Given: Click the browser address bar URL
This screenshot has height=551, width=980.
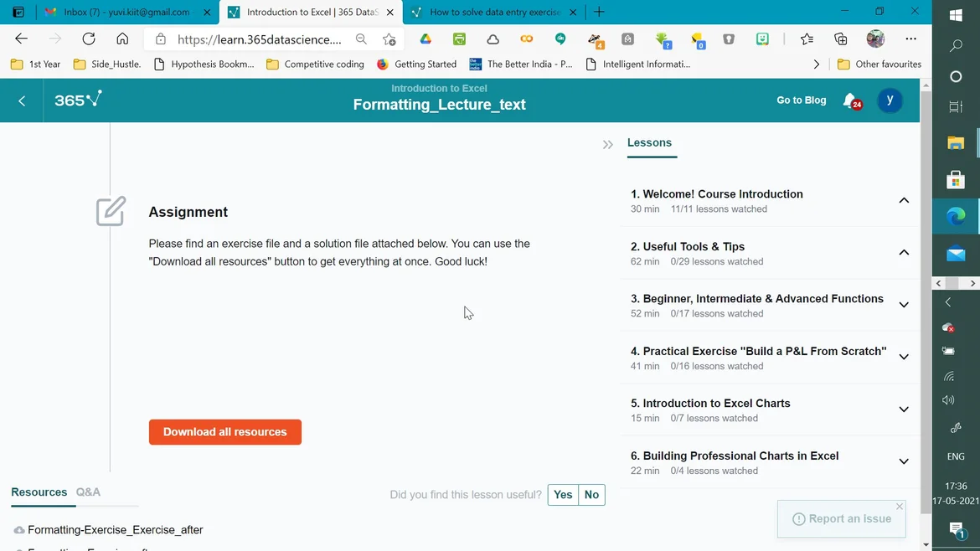Looking at the screenshot, I should click(x=259, y=39).
